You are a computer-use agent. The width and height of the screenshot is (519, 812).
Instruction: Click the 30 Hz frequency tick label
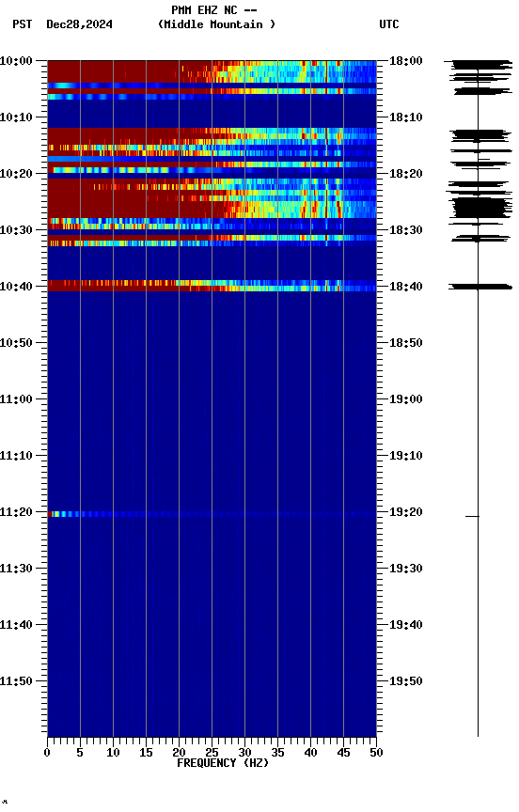pyautogui.click(x=244, y=753)
